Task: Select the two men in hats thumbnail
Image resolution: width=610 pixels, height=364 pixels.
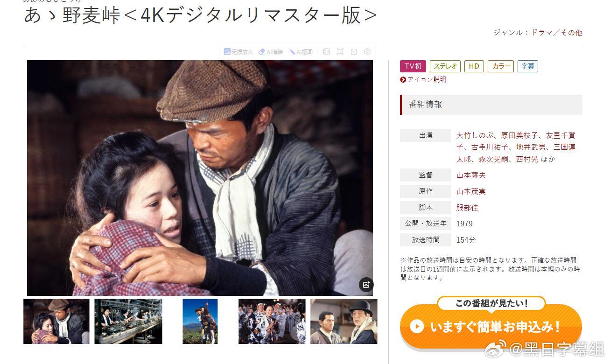Action: click(x=344, y=322)
